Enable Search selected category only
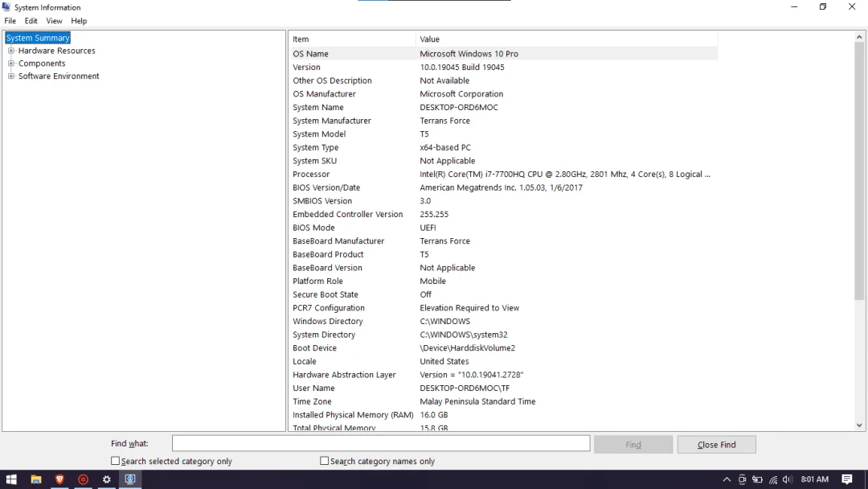868x489 pixels. pos(115,461)
